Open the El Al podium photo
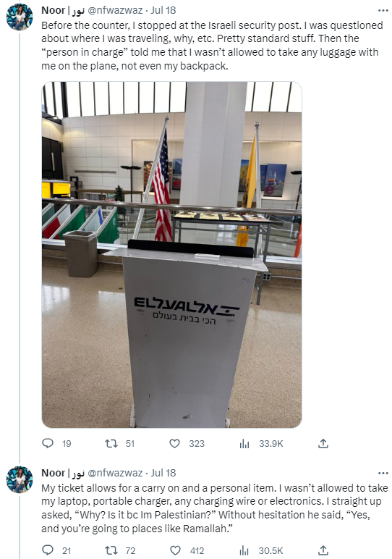Screen dimensions: 392x559 tap(171, 255)
